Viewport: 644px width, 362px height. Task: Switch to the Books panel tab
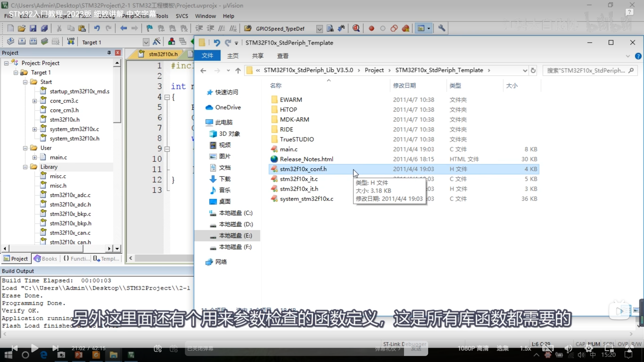46,259
